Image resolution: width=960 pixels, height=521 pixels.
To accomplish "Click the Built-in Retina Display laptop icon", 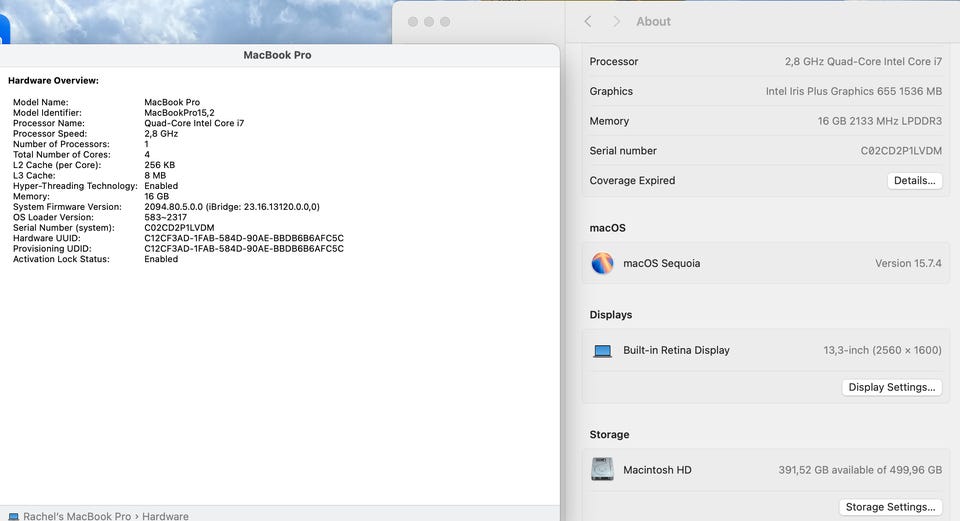I will (x=602, y=351).
